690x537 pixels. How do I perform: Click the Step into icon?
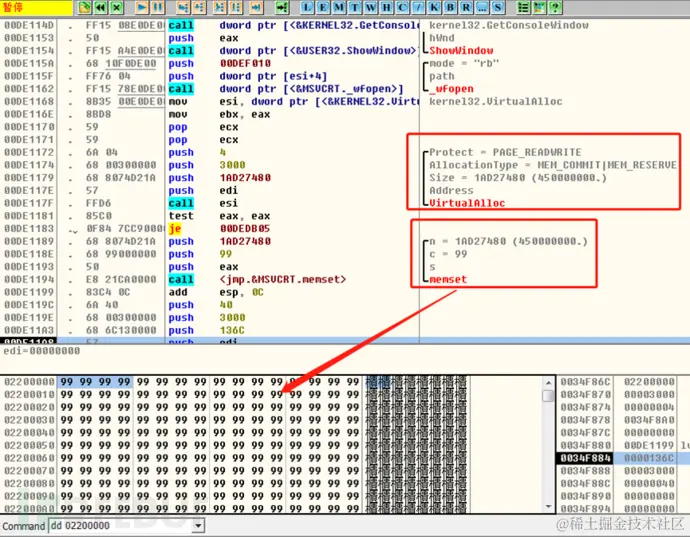183,7
